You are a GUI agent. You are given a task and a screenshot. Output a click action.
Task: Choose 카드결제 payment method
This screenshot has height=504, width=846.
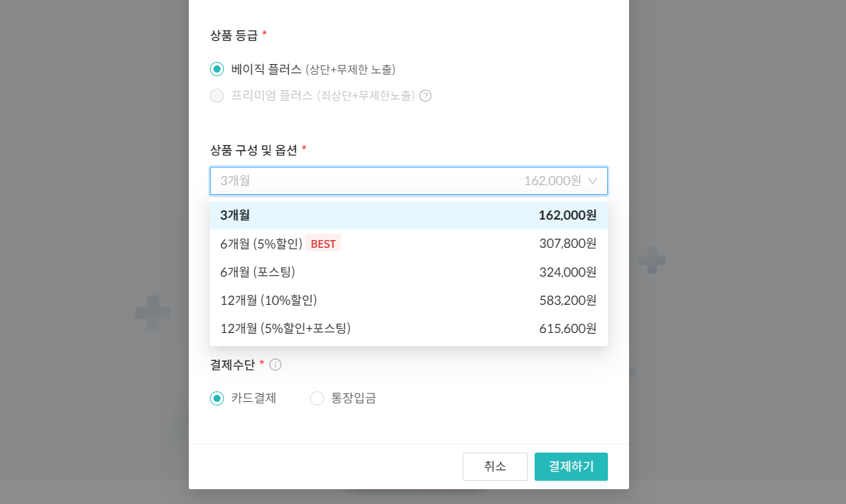(x=217, y=398)
